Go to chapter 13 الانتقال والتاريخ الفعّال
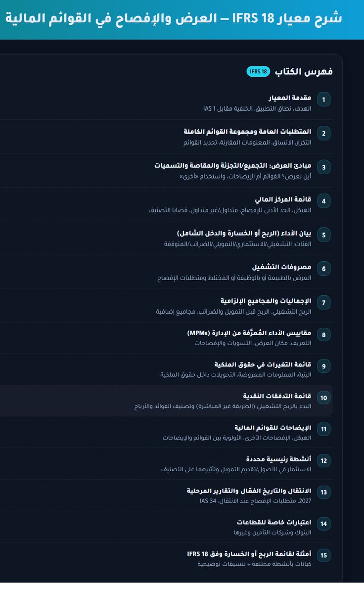Screen dimensions: 364x594 [x=249, y=491]
